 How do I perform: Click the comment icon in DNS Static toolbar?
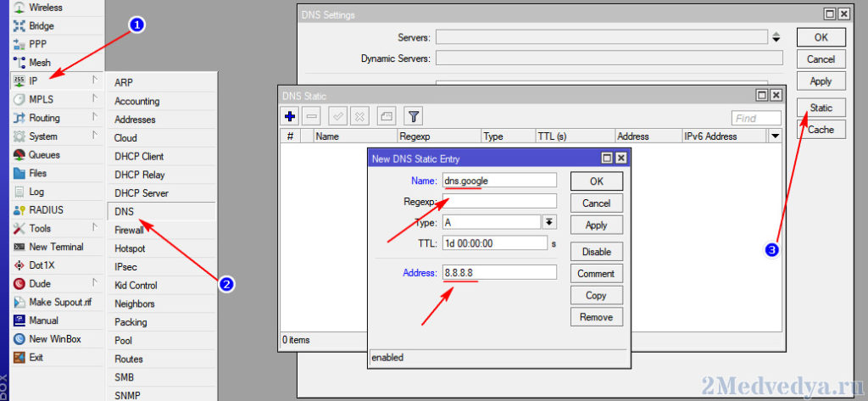pos(387,116)
